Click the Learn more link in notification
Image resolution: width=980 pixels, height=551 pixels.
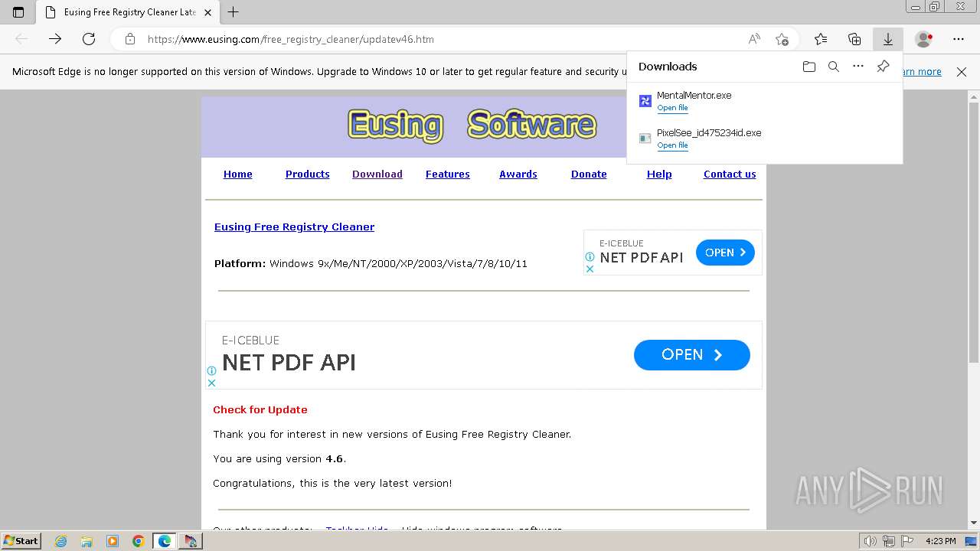(x=920, y=72)
